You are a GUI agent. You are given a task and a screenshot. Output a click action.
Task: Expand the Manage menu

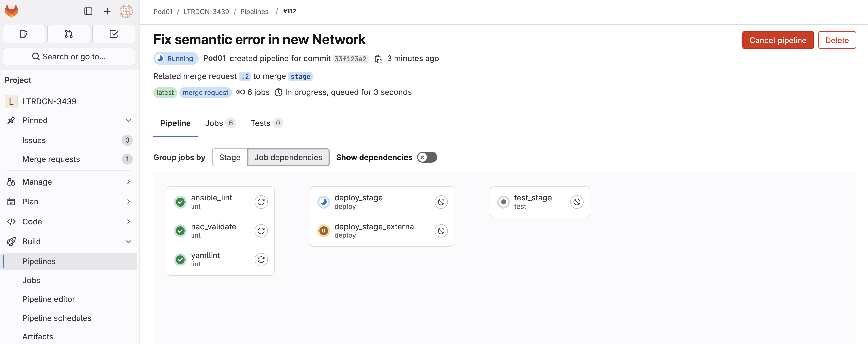click(x=69, y=182)
